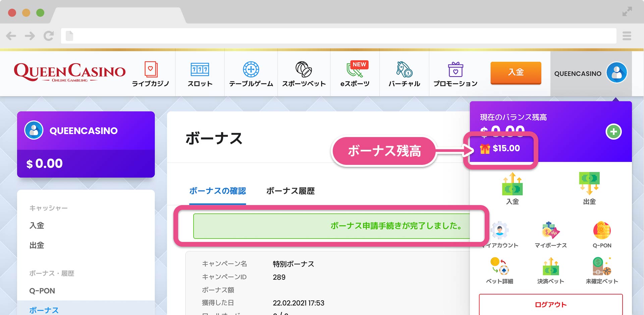Click the ボーナス・履歴 sidebar section label
This screenshot has height=315, width=644.
point(52,273)
